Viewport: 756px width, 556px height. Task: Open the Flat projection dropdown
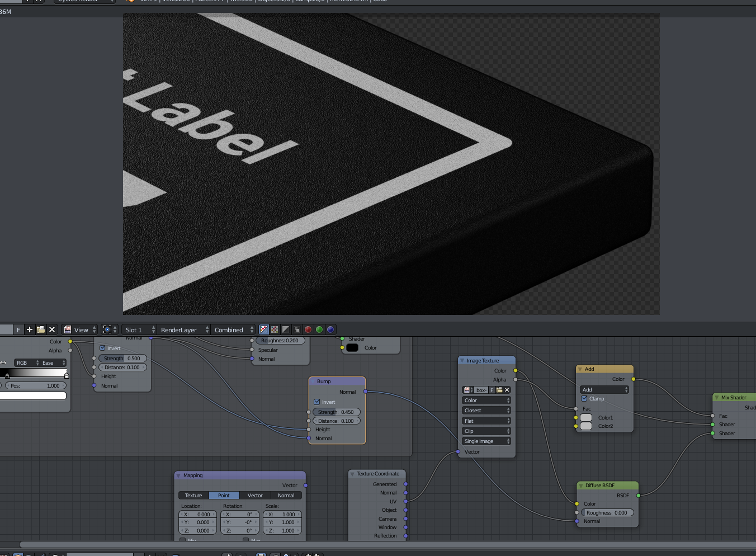[x=486, y=421]
